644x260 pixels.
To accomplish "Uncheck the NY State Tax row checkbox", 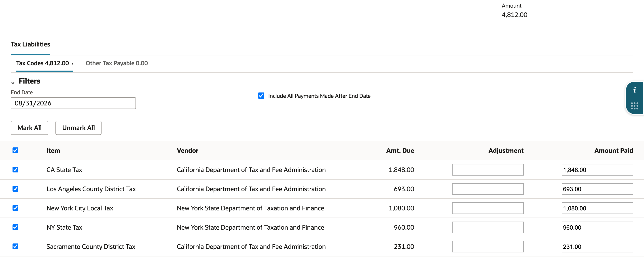I will [x=15, y=227].
